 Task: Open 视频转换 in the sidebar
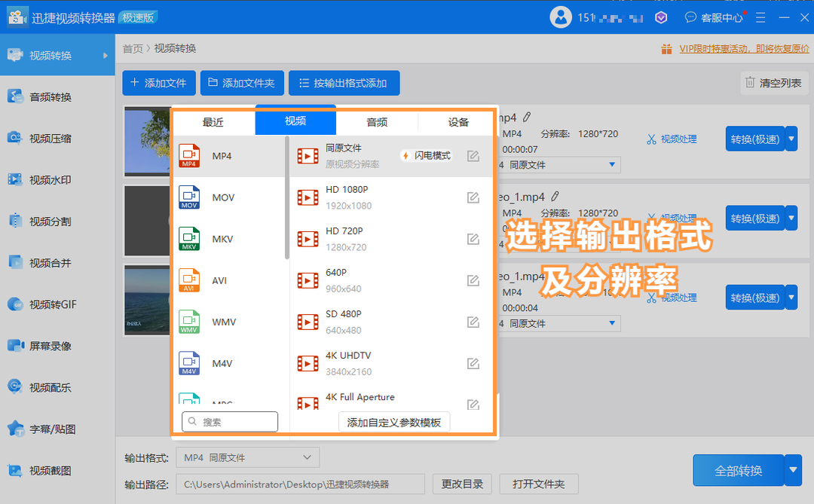(x=57, y=55)
